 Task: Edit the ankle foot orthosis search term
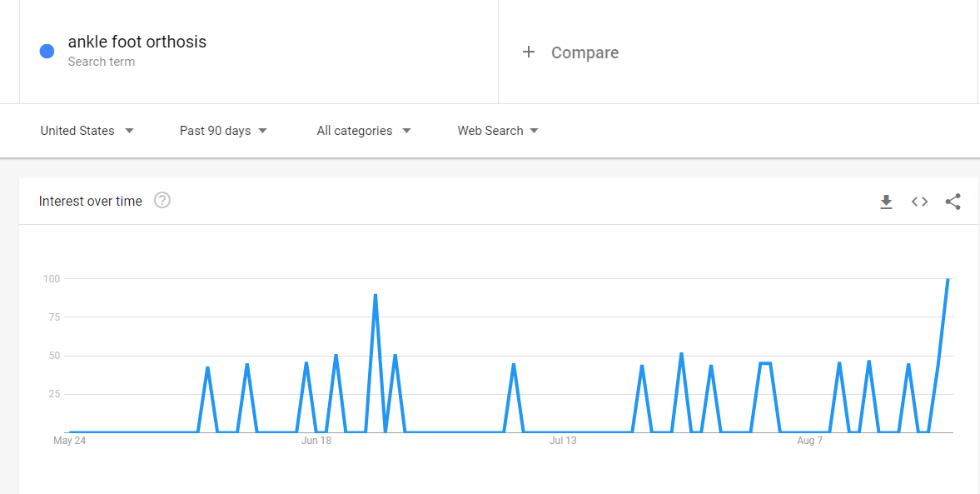[x=137, y=42]
